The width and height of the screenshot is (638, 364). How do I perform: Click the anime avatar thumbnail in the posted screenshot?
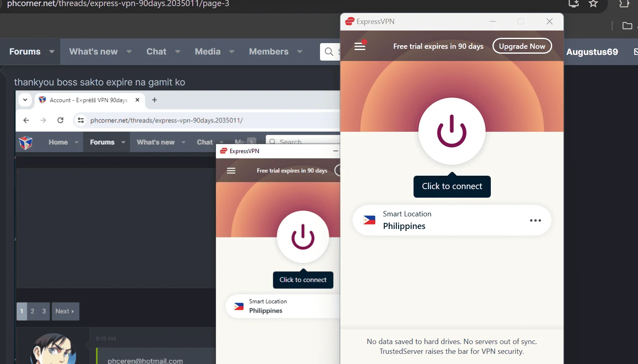coord(53,349)
